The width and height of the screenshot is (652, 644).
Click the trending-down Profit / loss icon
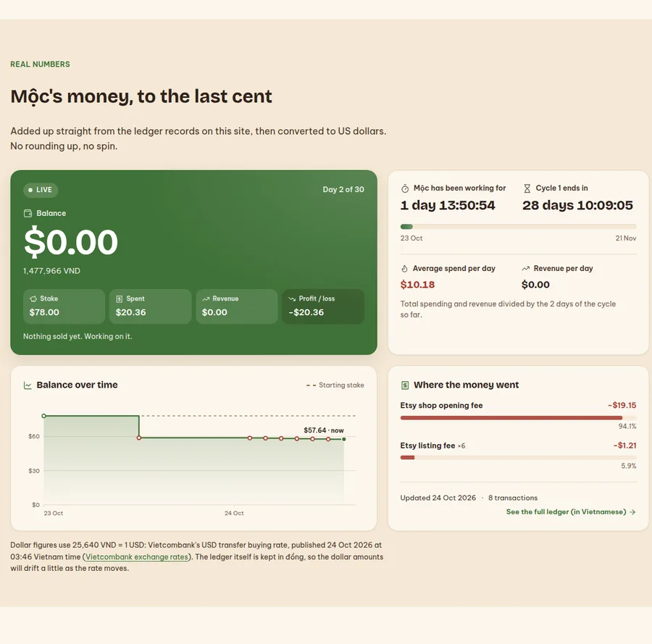292,299
